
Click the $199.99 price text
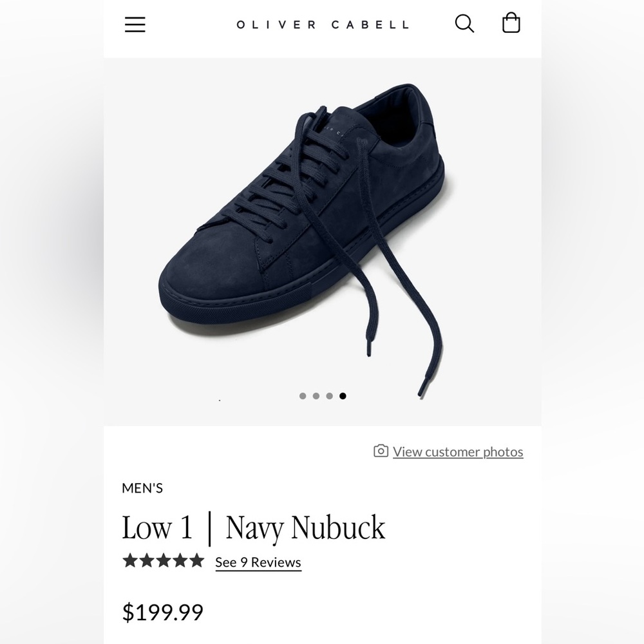click(x=163, y=612)
